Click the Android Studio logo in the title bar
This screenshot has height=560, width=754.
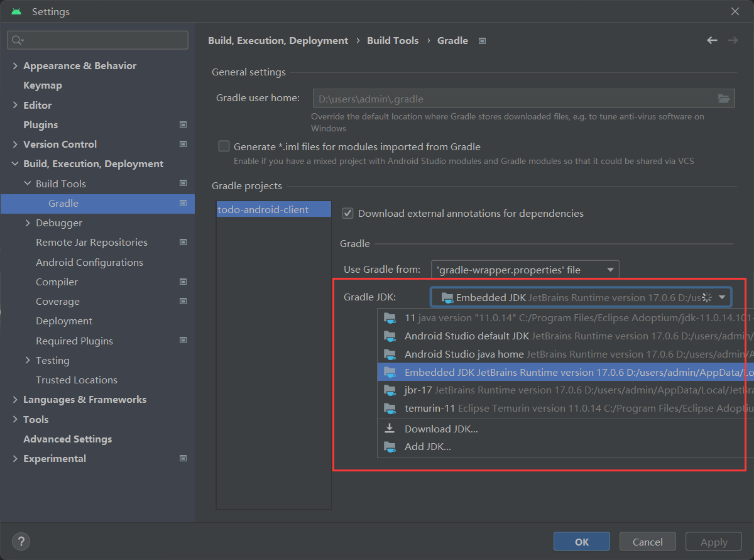(x=15, y=10)
